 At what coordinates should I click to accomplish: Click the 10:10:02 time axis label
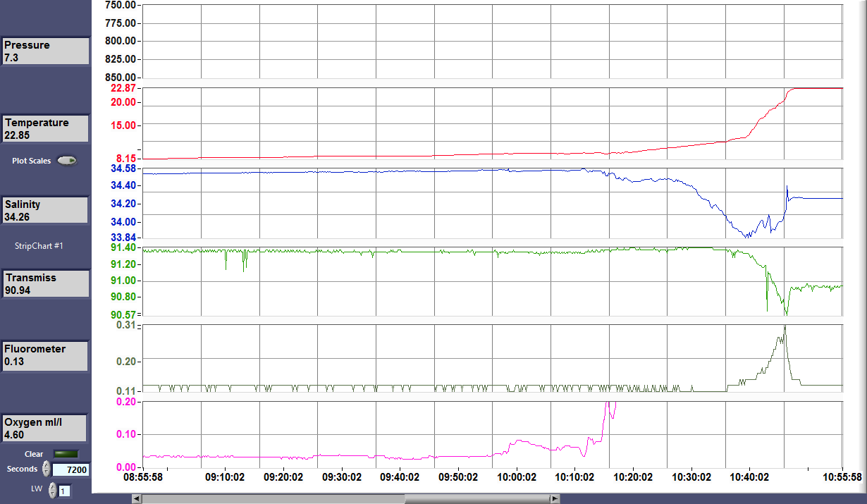pos(575,477)
